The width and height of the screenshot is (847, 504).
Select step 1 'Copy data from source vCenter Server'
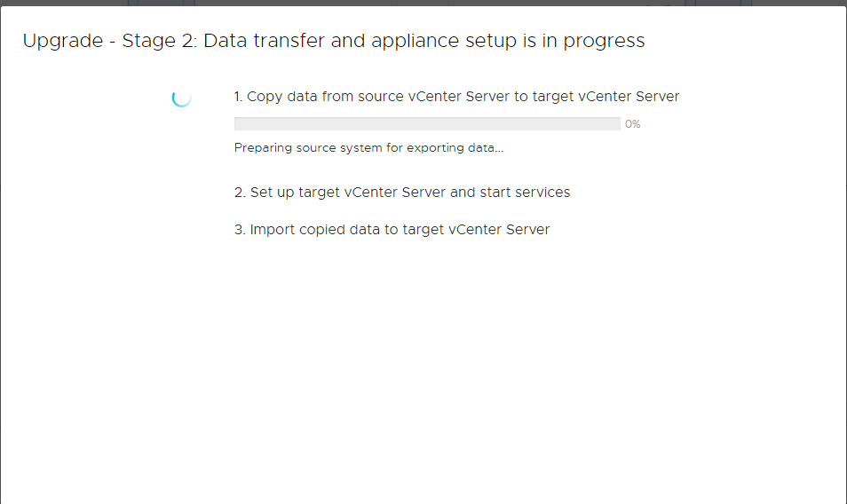(x=456, y=97)
